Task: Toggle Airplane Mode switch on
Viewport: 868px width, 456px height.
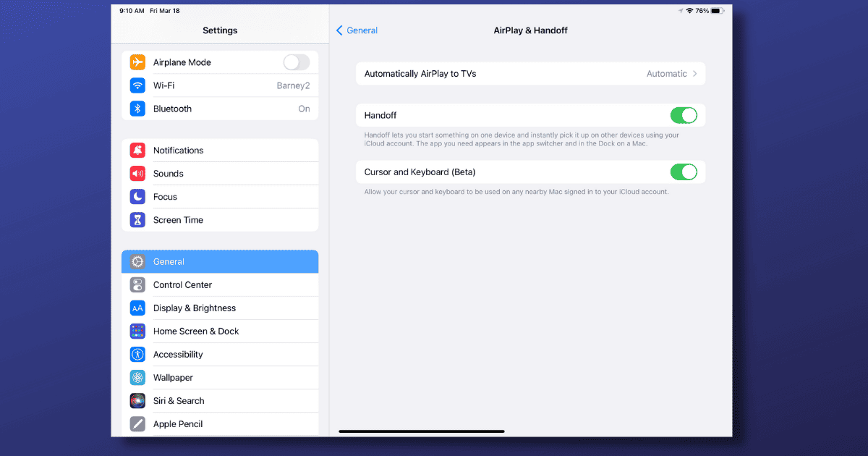Action: point(297,62)
